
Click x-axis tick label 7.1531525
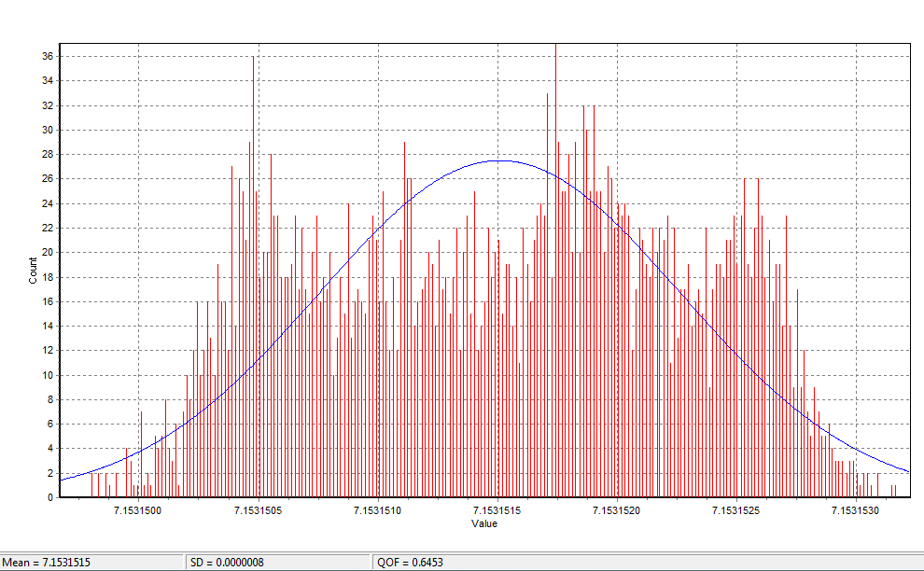coord(736,510)
